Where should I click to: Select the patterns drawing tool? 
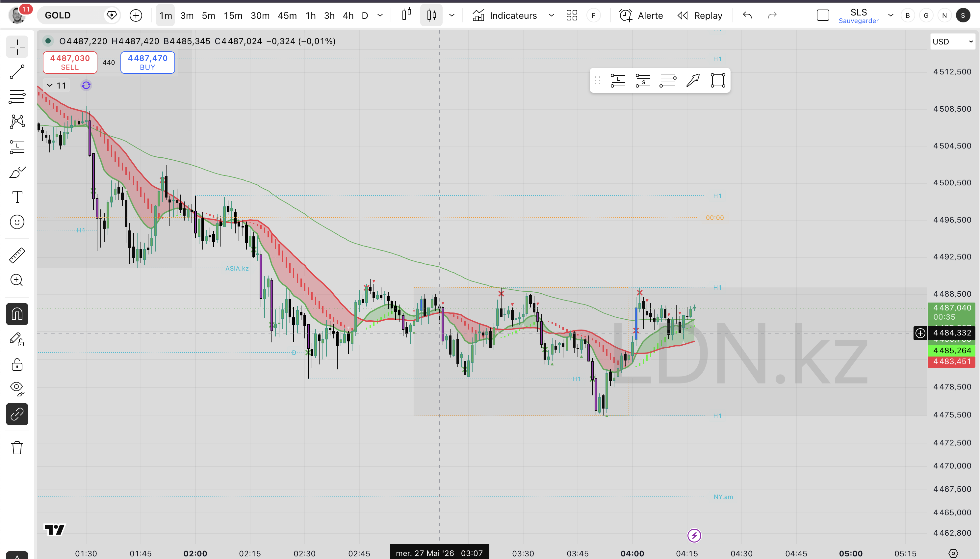point(17,122)
